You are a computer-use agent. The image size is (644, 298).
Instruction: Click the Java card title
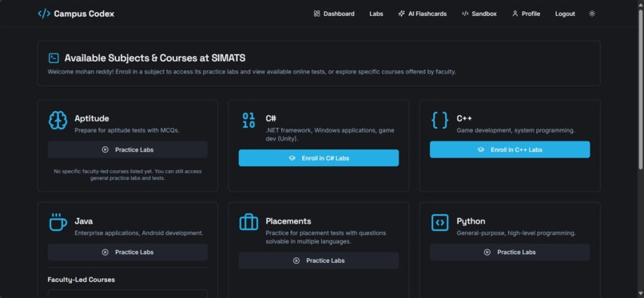point(83,221)
